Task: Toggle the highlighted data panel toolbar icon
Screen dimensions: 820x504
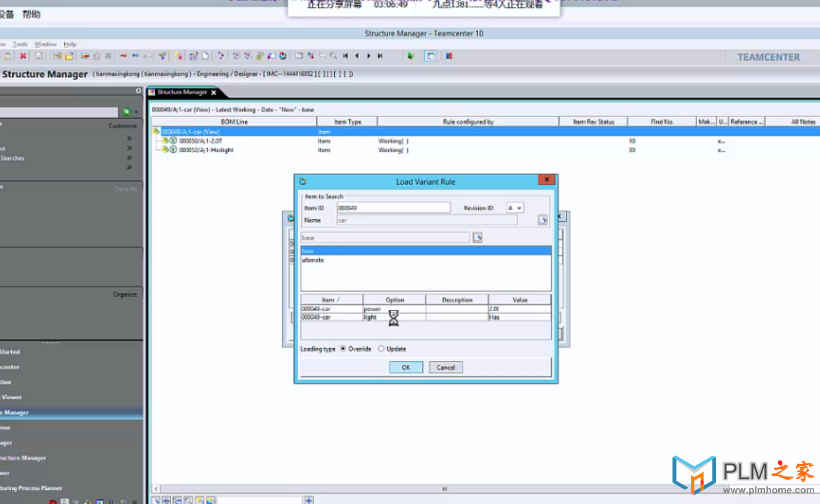Action: 431,56
